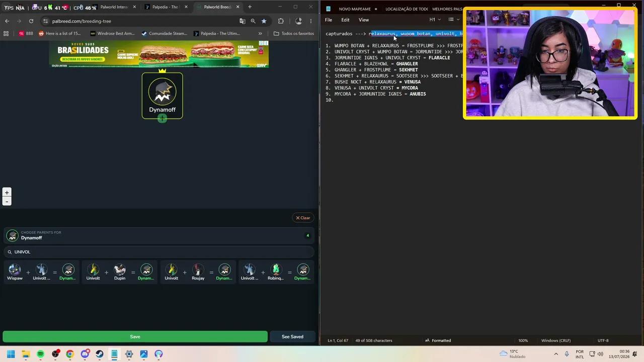Open the Windrose Best Arm... bookmark
The width and height of the screenshot is (644, 362).
[x=112, y=34]
